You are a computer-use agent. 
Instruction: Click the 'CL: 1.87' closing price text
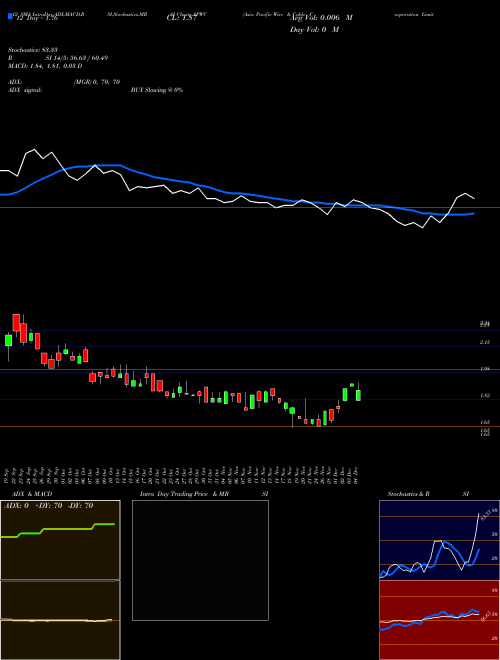pyautogui.click(x=182, y=18)
